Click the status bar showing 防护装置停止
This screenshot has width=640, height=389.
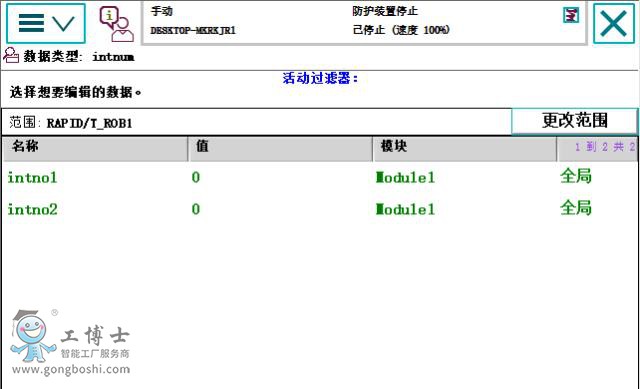point(364,22)
